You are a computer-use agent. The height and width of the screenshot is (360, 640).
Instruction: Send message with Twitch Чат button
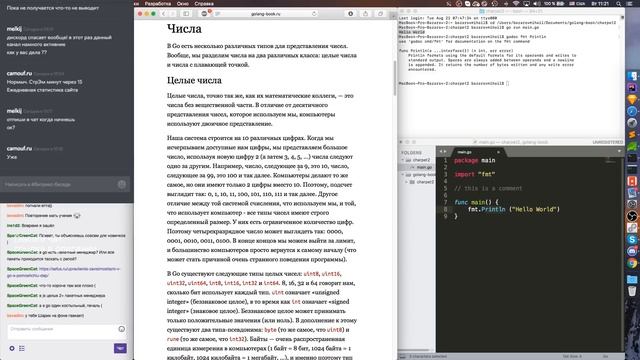point(120,348)
